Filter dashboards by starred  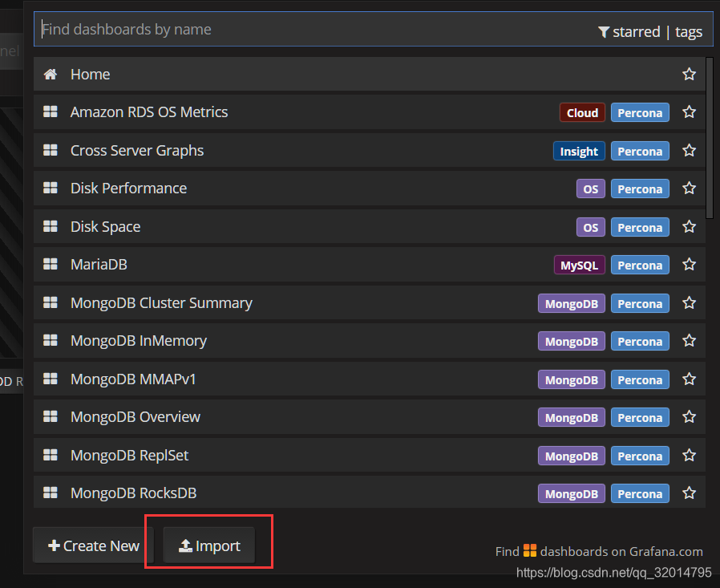pyautogui.click(x=636, y=32)
